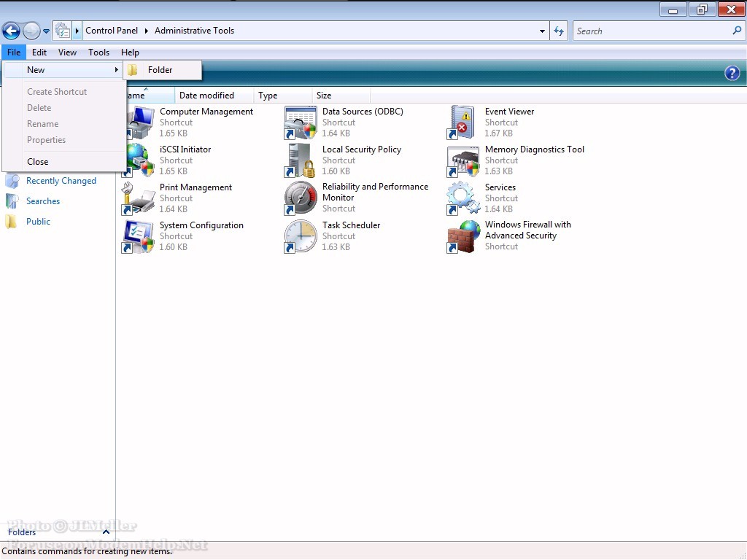Choose New in the File menu
Screen dimensions: 747x560
tap(64, 70)
